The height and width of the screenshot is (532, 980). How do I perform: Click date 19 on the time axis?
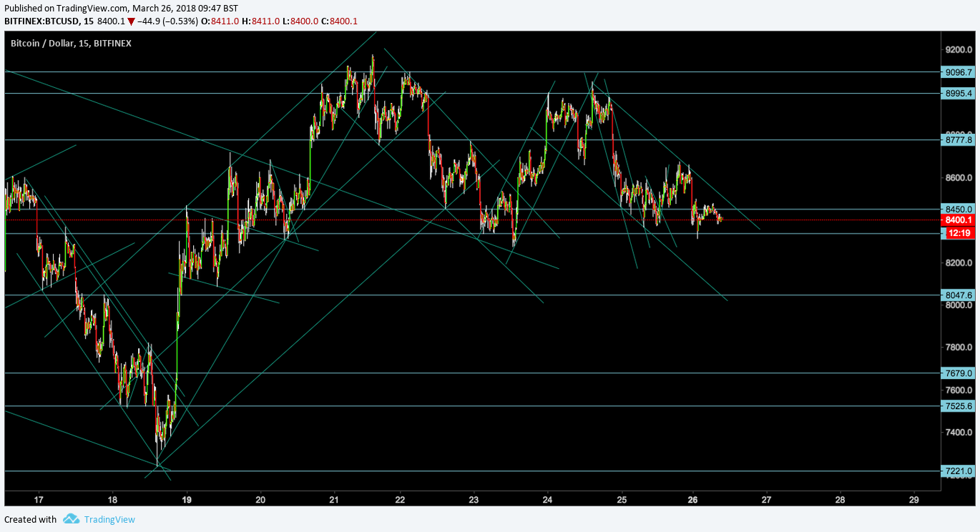[x=187, y=499]
